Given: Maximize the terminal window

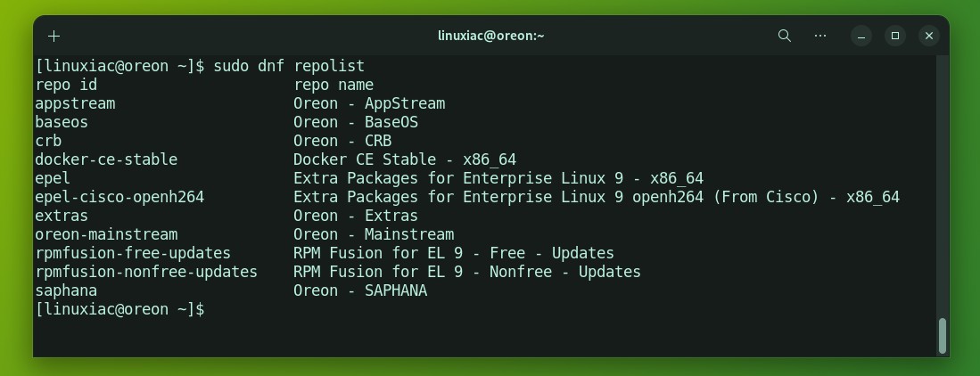Looking at the screenshot, I should [895, 37].
